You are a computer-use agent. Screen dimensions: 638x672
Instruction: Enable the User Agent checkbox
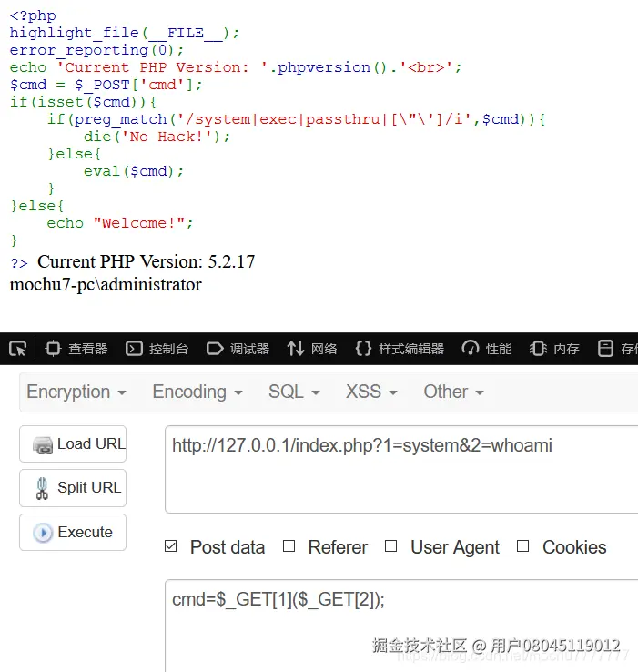390,546
